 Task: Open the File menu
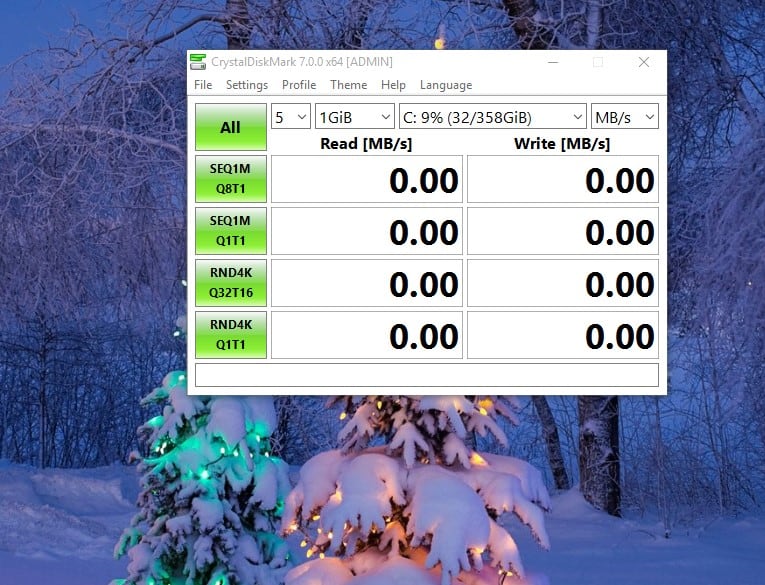(x=203, y=85)
